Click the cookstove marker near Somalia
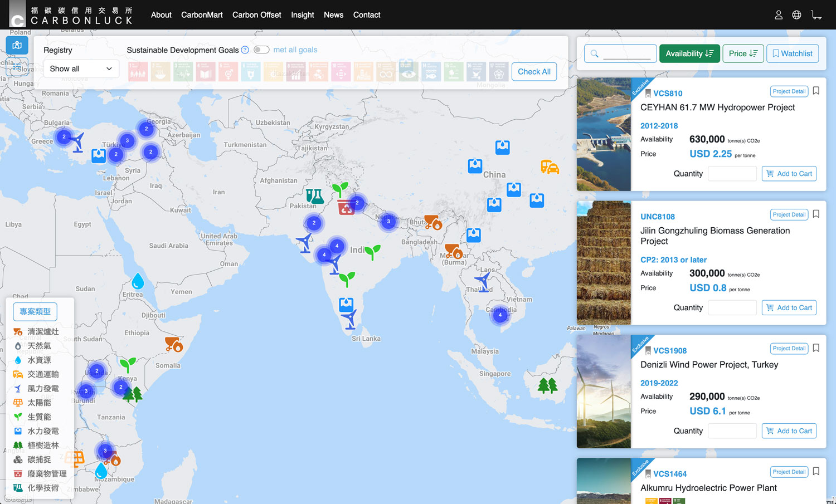Viewport: 836px width, 504px height. (x=174, y=344)
